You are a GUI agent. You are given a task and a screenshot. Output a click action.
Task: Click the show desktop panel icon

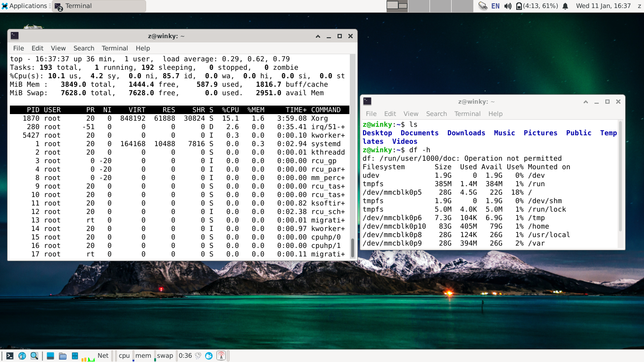click(x=50, y=356)
